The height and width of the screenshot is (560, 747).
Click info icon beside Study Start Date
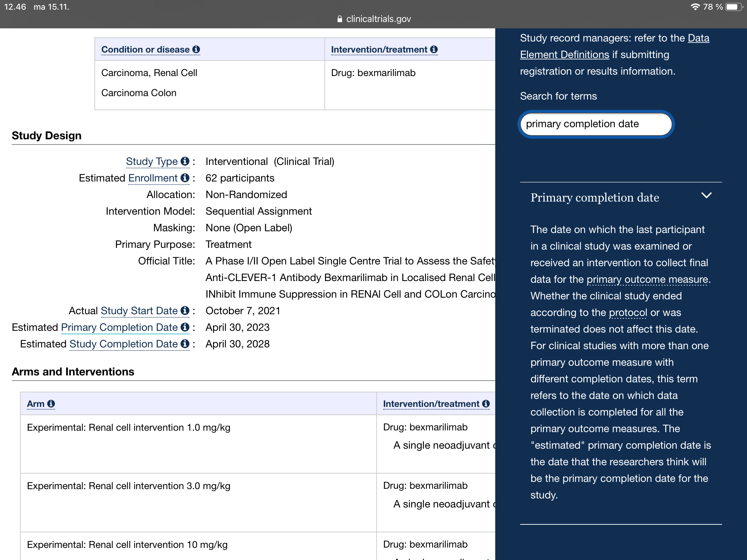pos(185,310)
